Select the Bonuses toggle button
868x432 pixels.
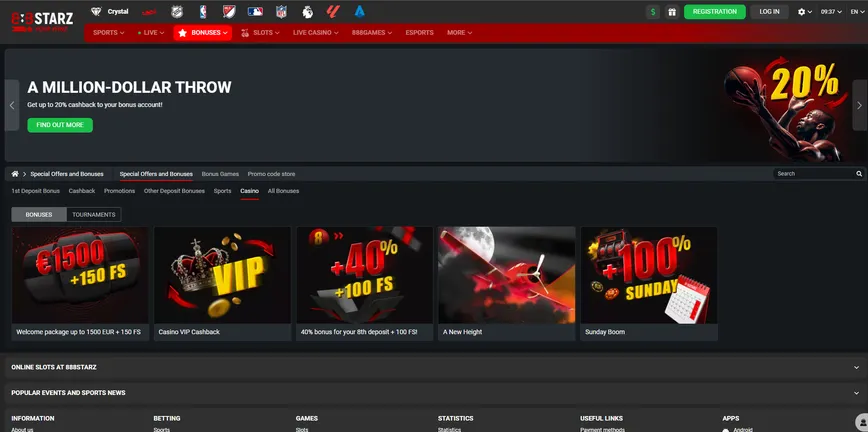click(39, 215)
